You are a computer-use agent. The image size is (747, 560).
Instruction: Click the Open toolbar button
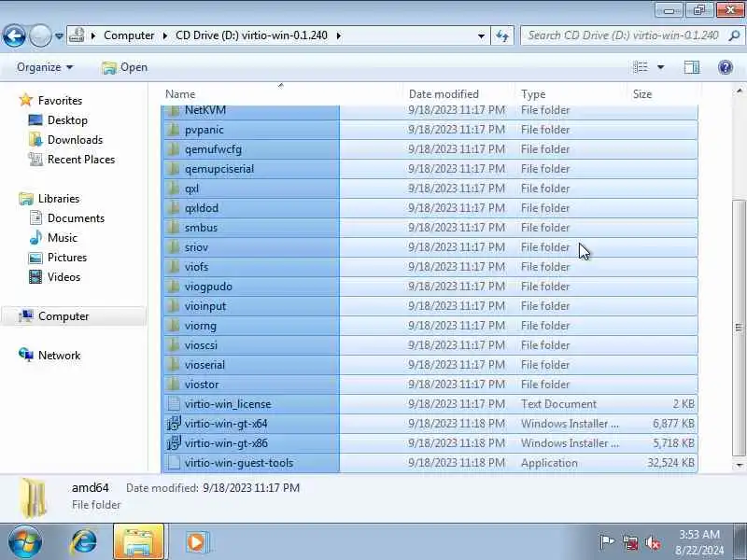125,67
